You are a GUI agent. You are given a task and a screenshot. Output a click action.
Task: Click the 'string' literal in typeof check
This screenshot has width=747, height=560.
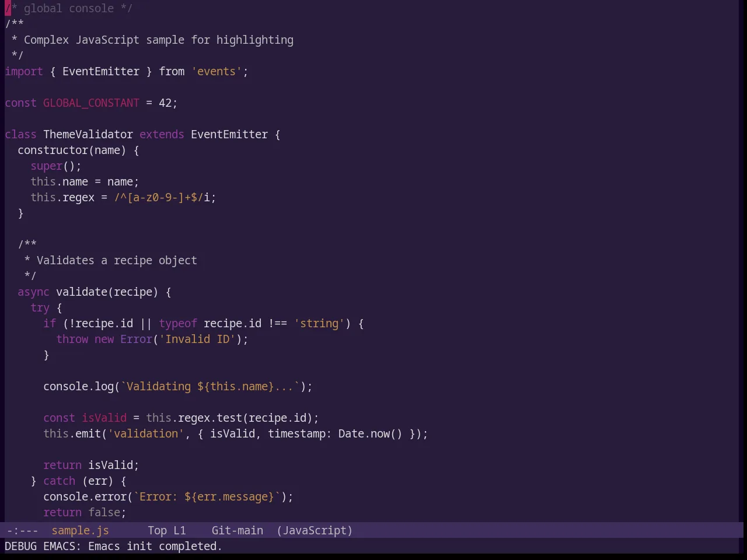click(319, 324)
